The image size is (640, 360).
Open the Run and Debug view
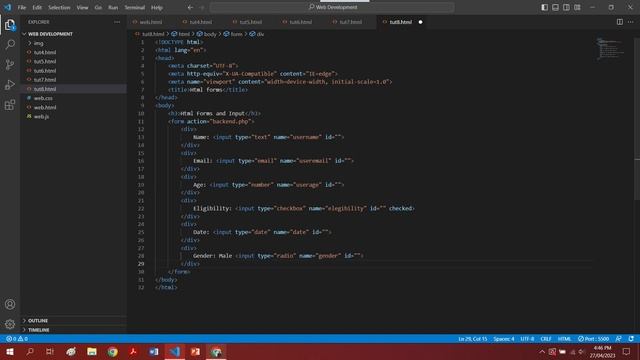[x=10, y=85]
